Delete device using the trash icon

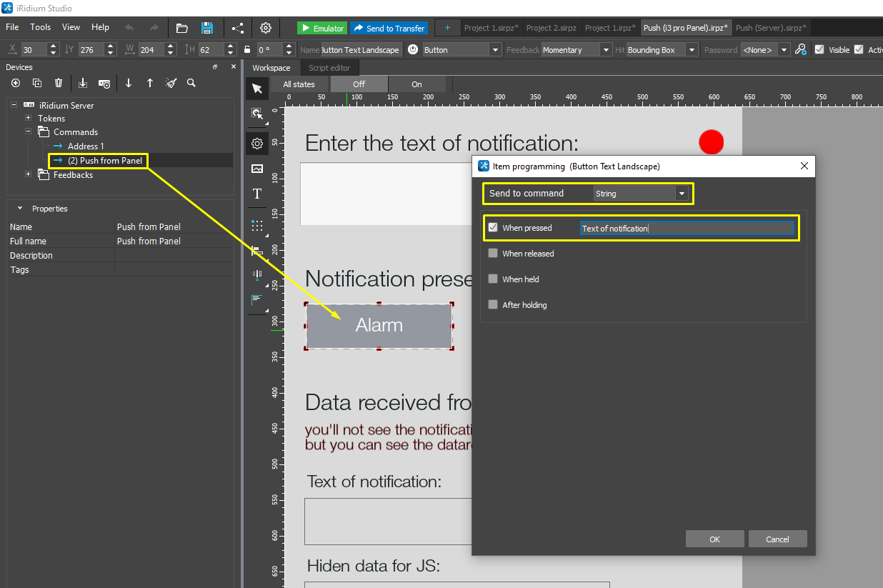pos(59,83)
